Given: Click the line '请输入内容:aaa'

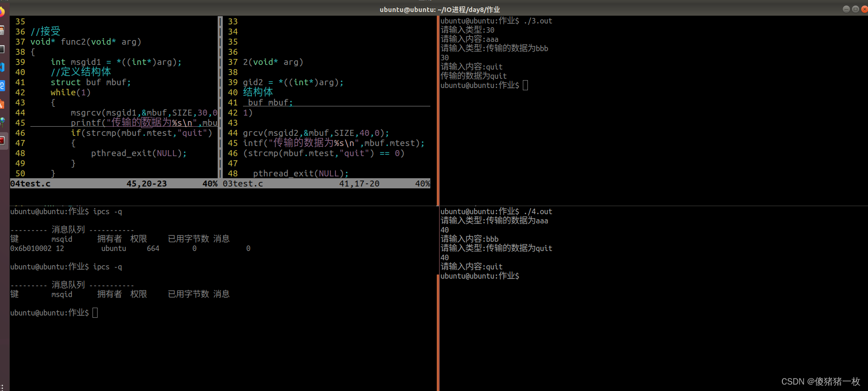Looking at the screenshot, I should [x=469, y=39].
